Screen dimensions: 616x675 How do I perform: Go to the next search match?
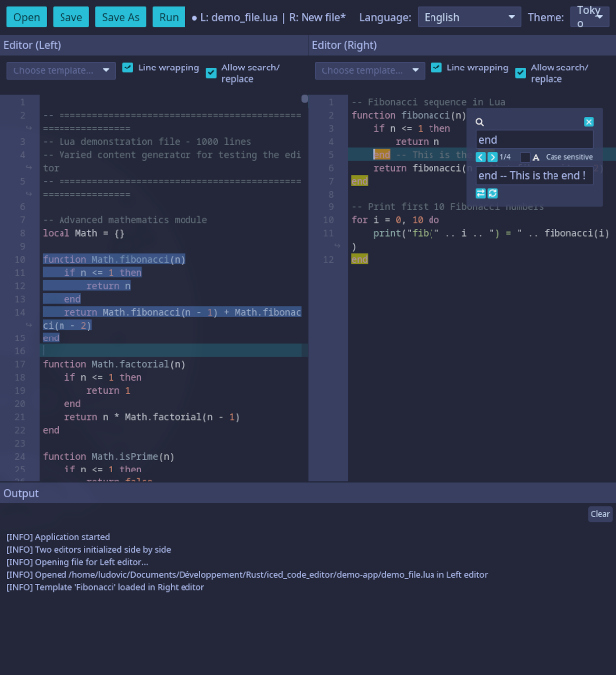[493, 157]
